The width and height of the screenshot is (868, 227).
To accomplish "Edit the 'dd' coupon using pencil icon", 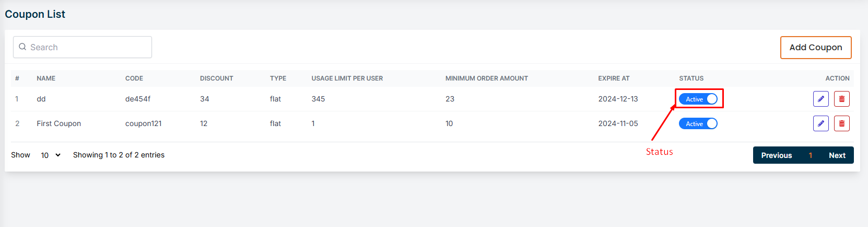I will (820, 99).
